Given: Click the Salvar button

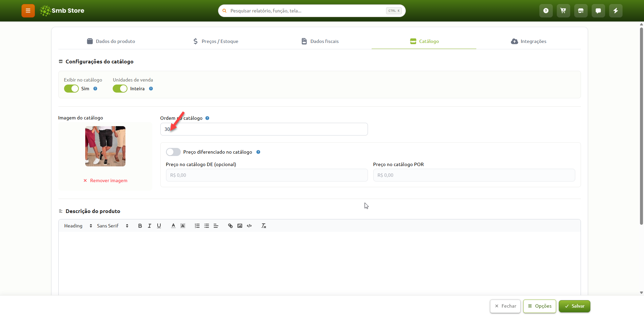Looking at the screenshot, I should click(575, 306).
